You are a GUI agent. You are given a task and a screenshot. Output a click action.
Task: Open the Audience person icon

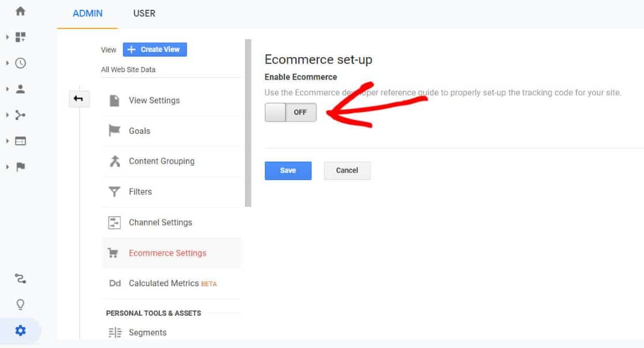click(x=20, y=89)
